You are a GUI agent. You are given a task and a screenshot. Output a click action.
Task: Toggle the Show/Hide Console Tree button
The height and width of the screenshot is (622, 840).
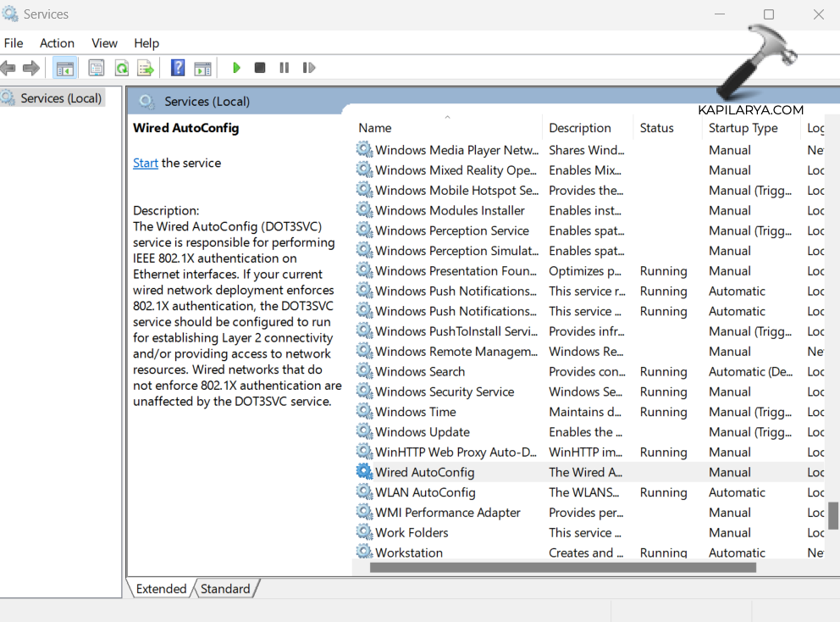click(64, 68)
